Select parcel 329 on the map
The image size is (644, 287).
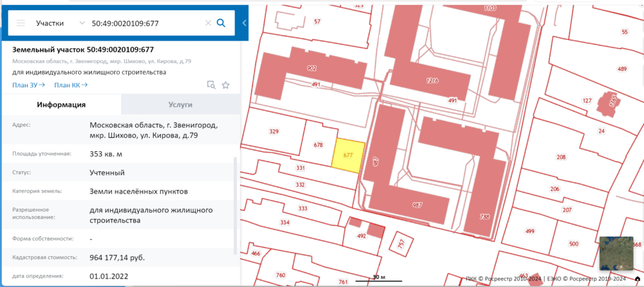pyautogui.click(x=274, y=131)
